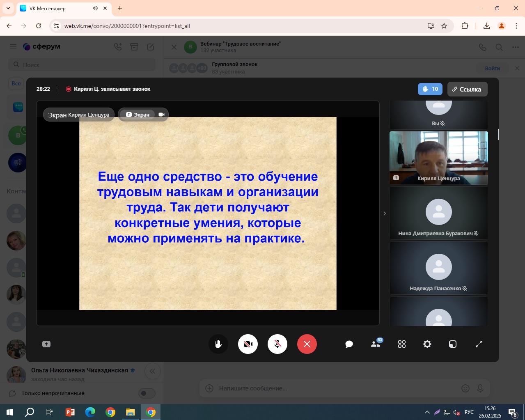The image size is (525, 420).
Task: Collapse the participants side panel
Action: coord(385,213)
